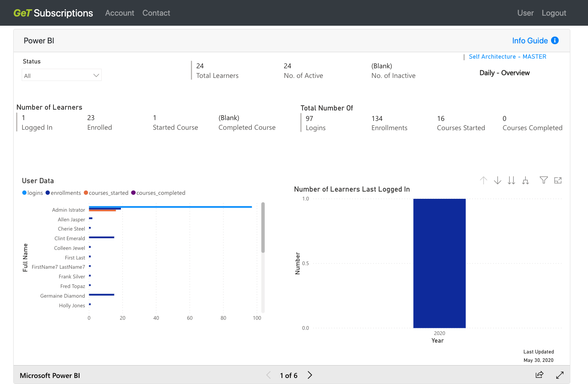Screen dimensions: 588x384
Task: Click courses_started legend color dot
Action: [86, 193]
